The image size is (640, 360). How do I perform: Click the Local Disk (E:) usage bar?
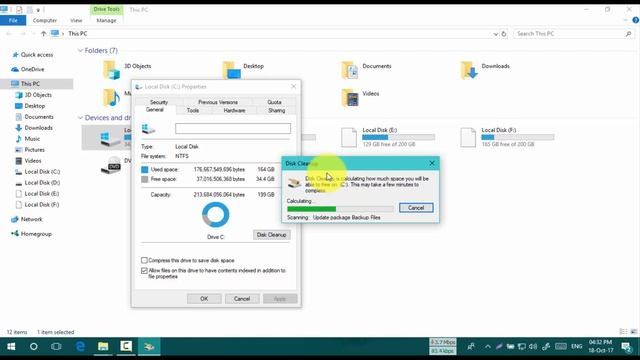pos(398,137)
